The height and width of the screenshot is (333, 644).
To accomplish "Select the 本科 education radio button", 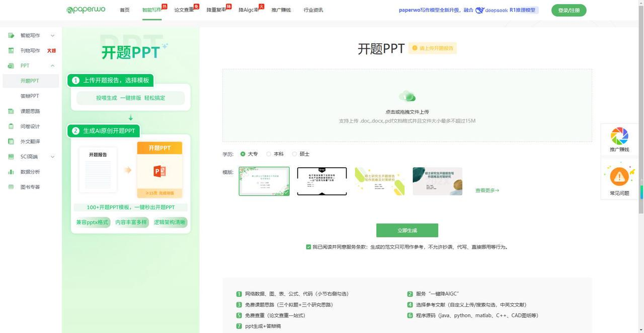I will pyautogui.click(x=269, y=154).
